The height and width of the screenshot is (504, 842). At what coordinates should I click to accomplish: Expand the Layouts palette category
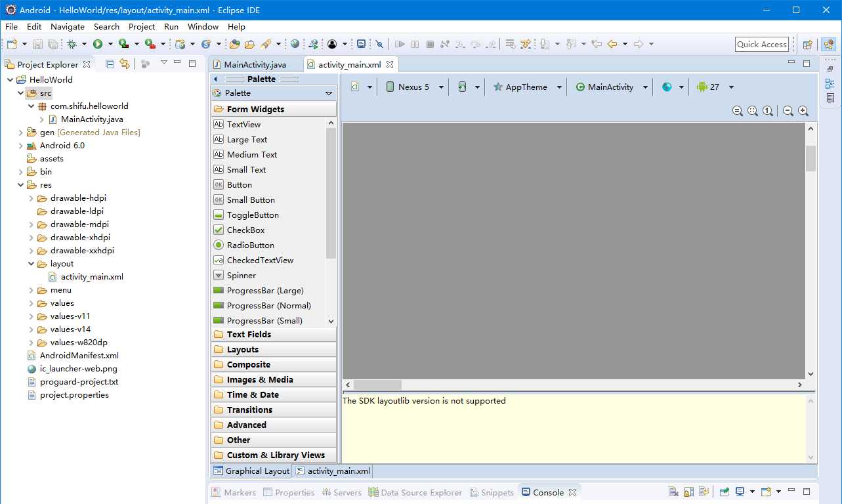coord(274,349)
